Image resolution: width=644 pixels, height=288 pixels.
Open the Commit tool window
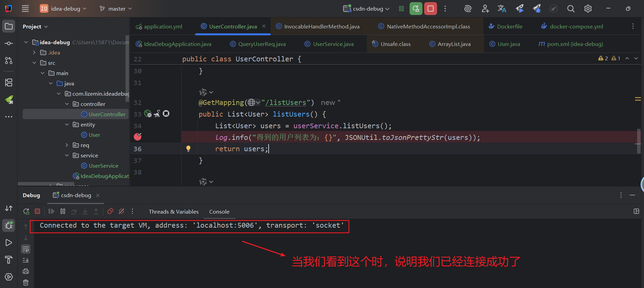click(x=9, y=44)
